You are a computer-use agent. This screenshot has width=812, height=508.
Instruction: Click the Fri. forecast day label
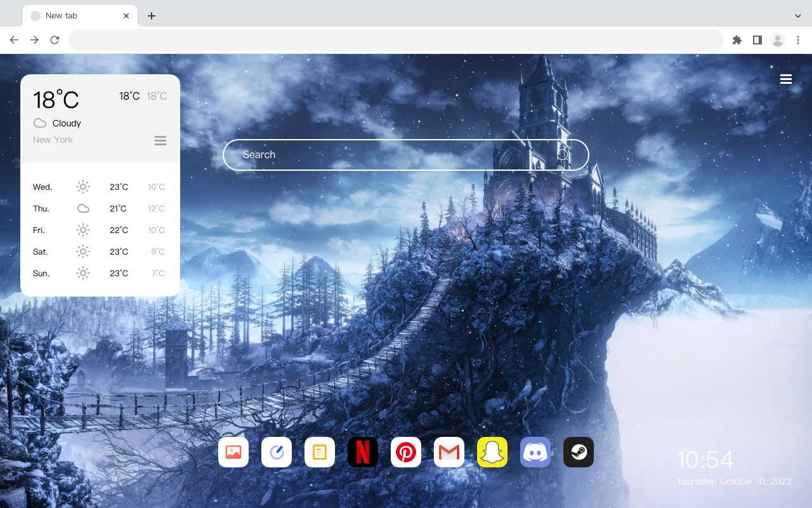39,230
